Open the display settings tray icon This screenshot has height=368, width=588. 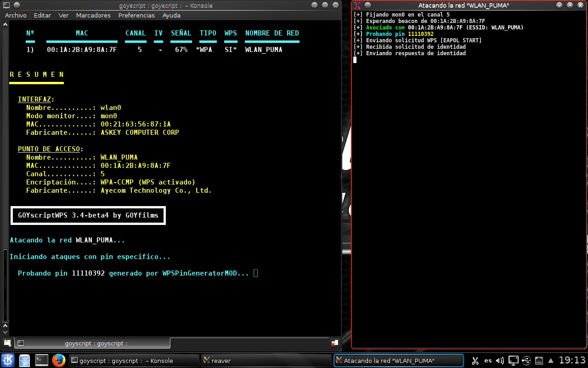(x=514, y=361)
